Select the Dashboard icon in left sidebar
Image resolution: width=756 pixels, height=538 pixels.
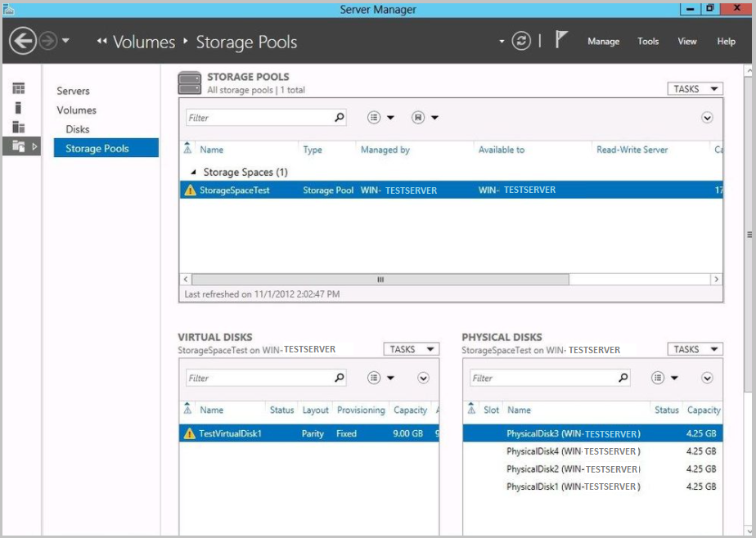pyautogui.click(x=18, y=88)
